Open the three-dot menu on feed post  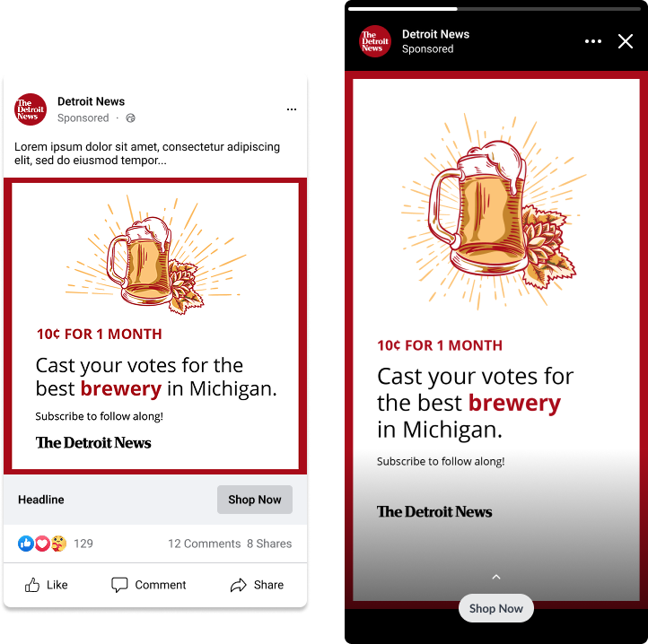click(292, 109)
